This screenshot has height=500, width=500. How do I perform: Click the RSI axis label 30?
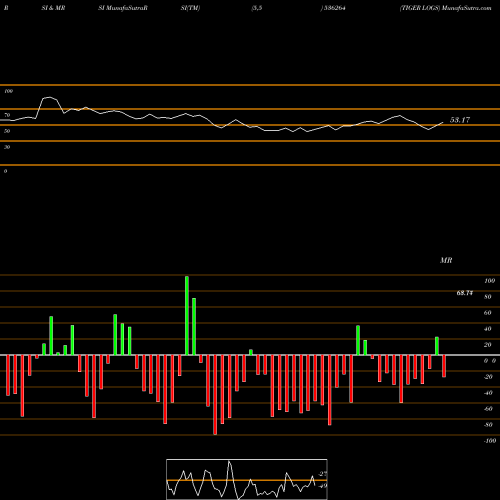point(7,147)
